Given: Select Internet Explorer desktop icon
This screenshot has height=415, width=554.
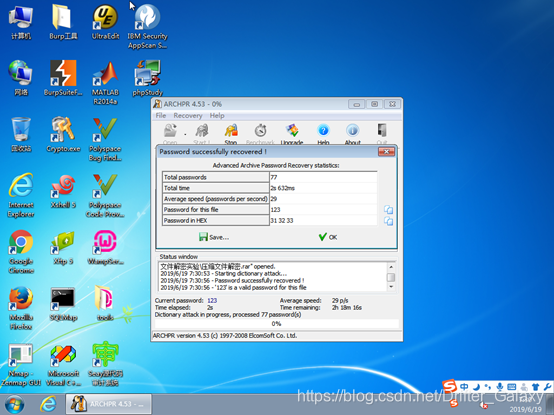Looking at the screenshot, I should [21, 195].
